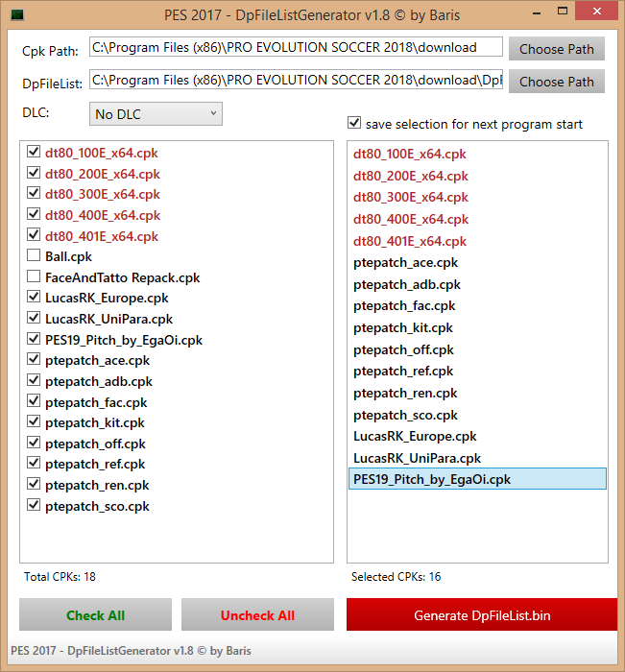Click the Uncheck All button
Viewport: 625px width, 672px height.
click(257, 614)
